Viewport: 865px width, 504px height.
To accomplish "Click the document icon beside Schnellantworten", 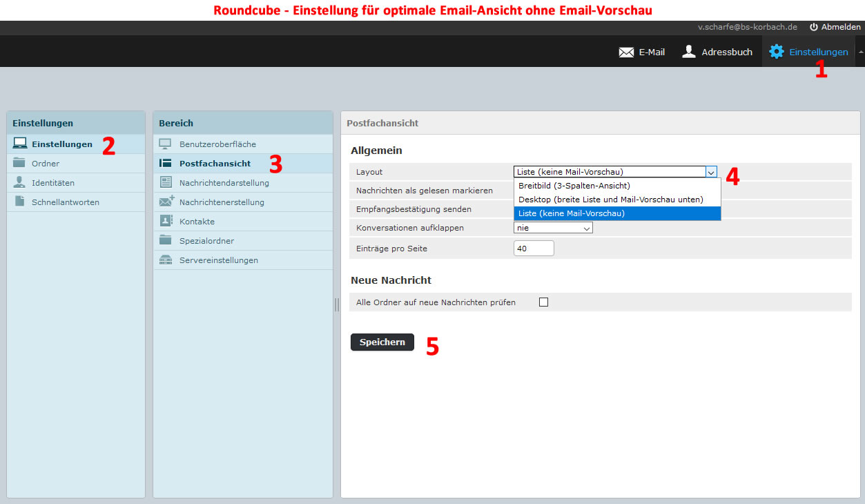I will 19,202.
